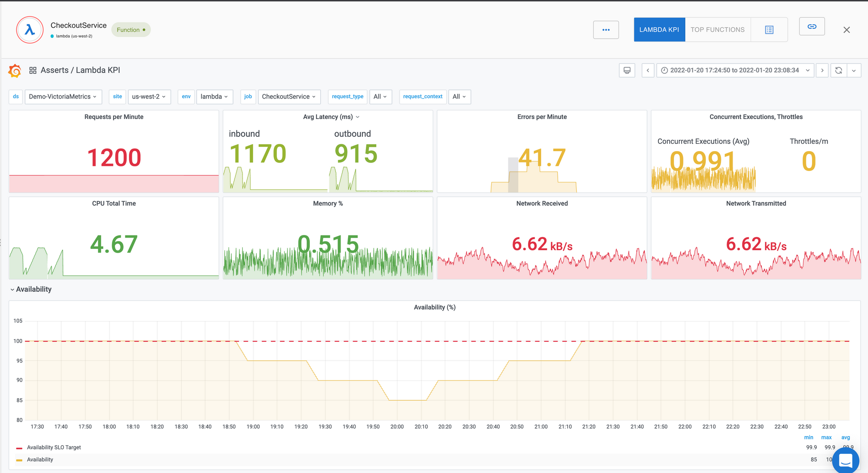The width and height of the screenshot is (868, 473).
Task: Toggle Availability legend series
Action: tap(40, 460)
